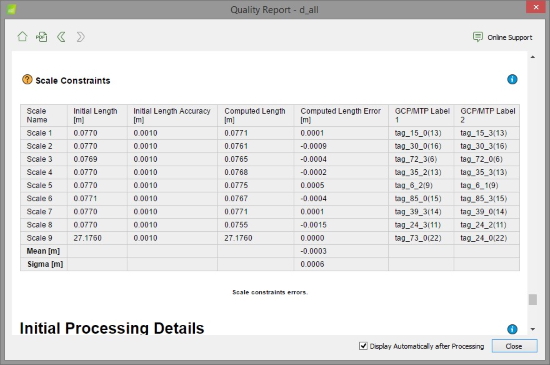Click initial length value 27.1760
This screenshot has height=365, width=550.
click(87, 238)
